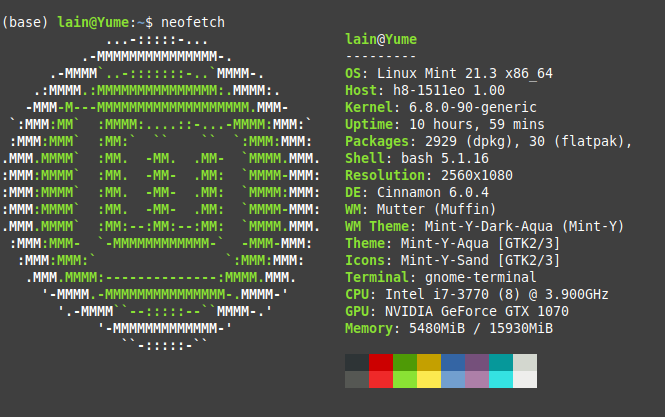Click the WM Mutter (Muffin) line
Screen dimensions: 665x417
tap(420, 209)
